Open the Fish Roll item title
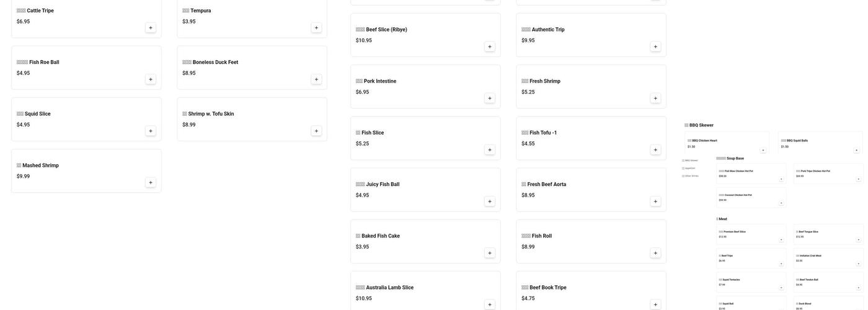The width and height of the screenshot is (868, 310). pyautogui.click(x=541, y=236)
